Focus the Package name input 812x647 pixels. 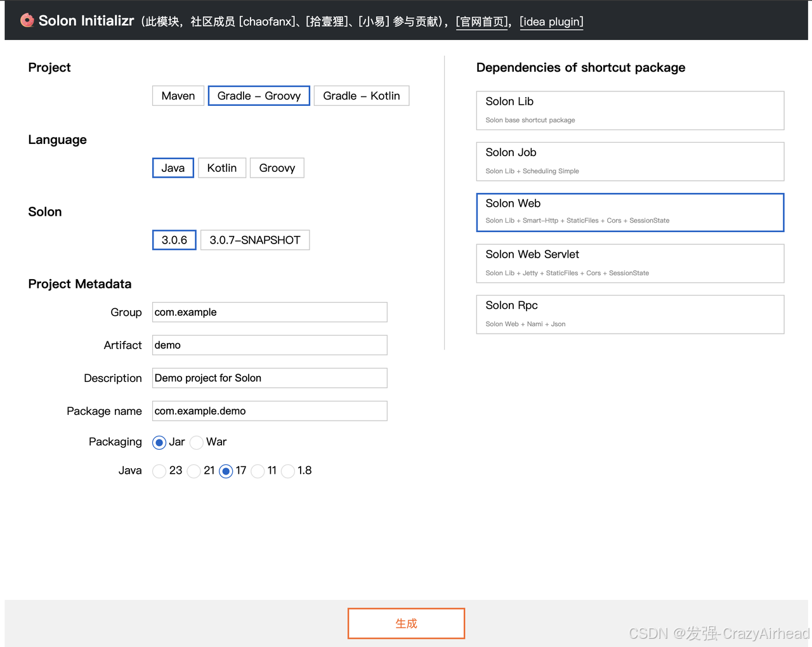pyautogui.click(x=270, y=411)
